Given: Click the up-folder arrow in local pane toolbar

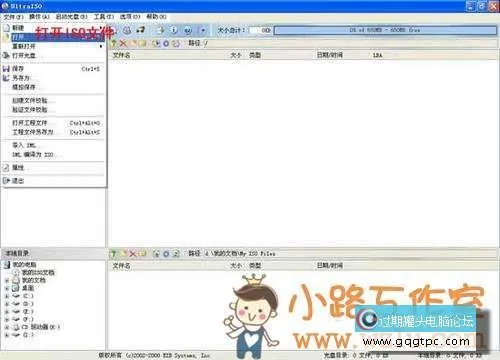Looking at the screenshot, I should (114, 254).
